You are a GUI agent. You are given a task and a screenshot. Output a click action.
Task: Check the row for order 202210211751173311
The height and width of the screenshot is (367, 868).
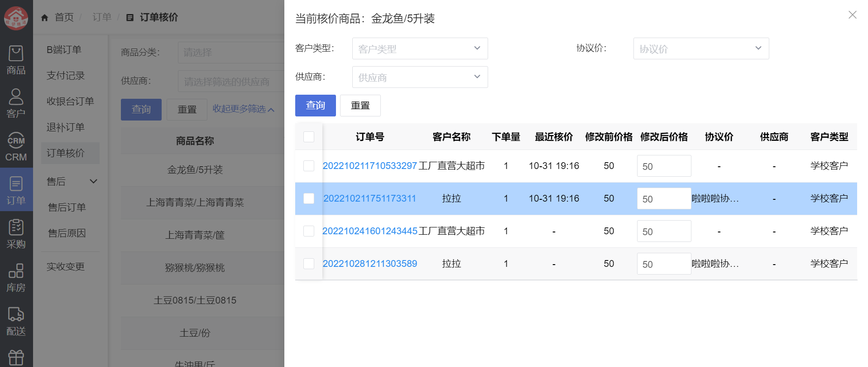pos(309,198)
